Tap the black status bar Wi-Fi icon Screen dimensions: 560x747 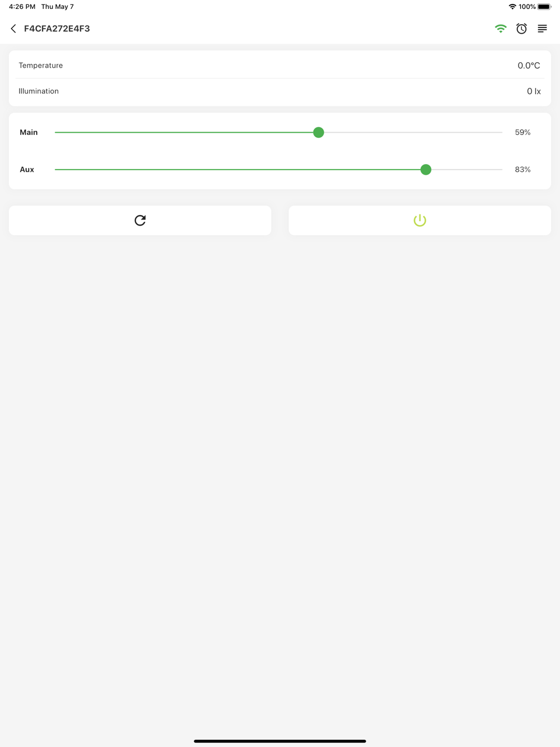(x=512, y=7)
